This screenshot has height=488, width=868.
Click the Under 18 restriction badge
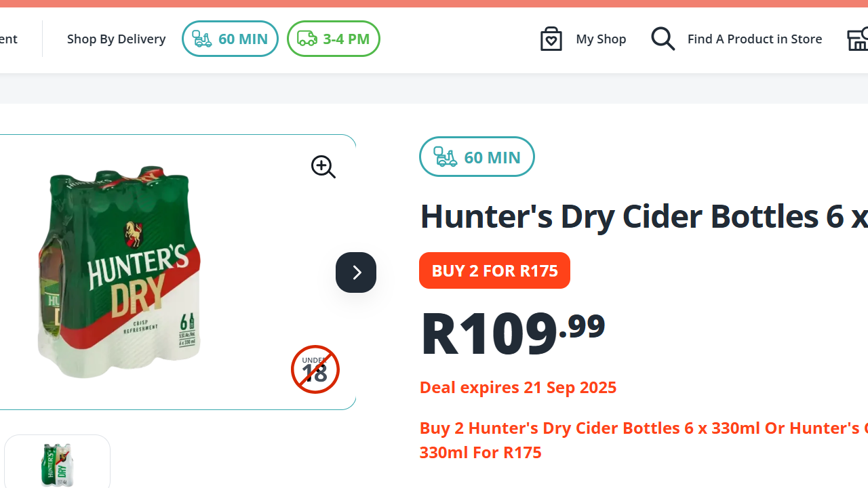pyautogui.click(x=315, y=369)
